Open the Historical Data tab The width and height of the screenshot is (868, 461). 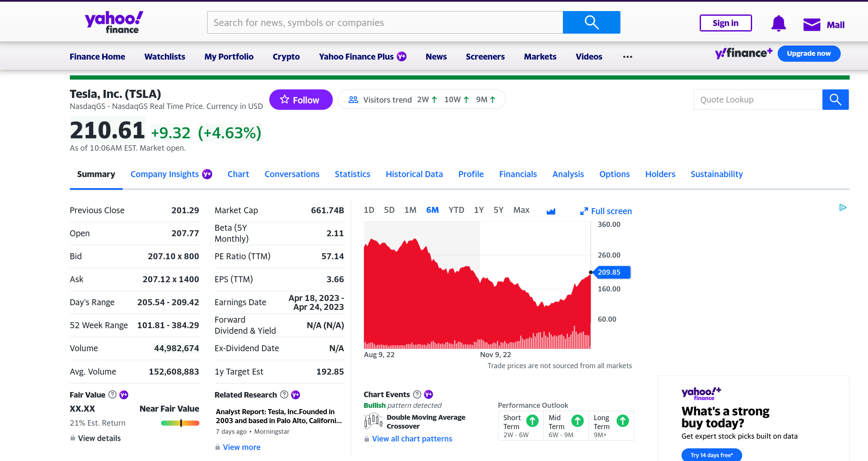(x=414, y=174)
